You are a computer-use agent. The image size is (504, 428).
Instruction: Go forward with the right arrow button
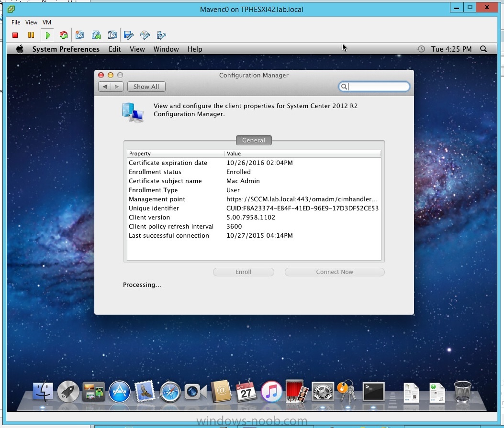point(117,87)
